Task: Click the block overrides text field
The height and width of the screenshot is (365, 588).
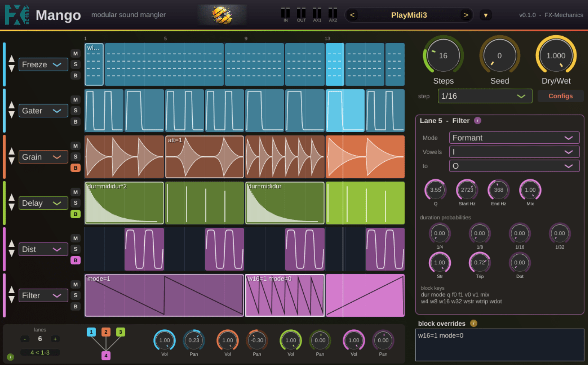Action: (x=500, y=345)
